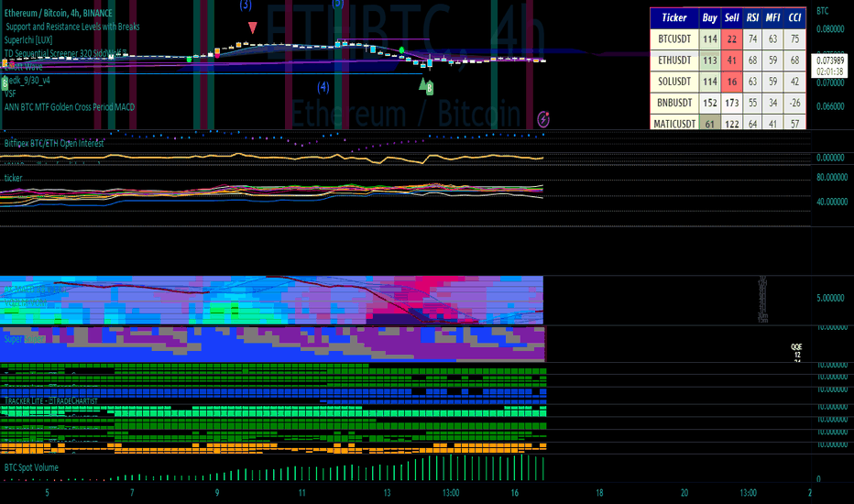Click the green 'B' label at chart's left edge
Viewport: 854px width, 504px height.
(5, 83)
